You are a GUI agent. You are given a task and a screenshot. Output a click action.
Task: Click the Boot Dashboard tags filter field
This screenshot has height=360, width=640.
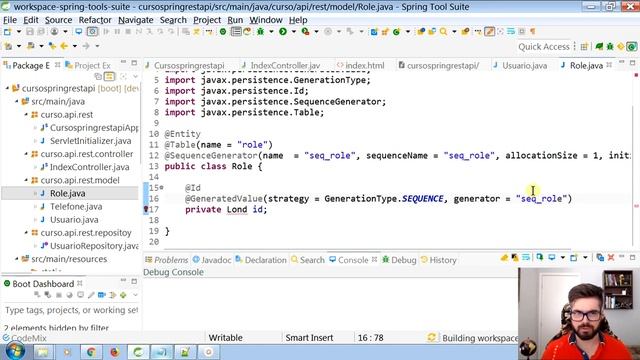(71, 310)
